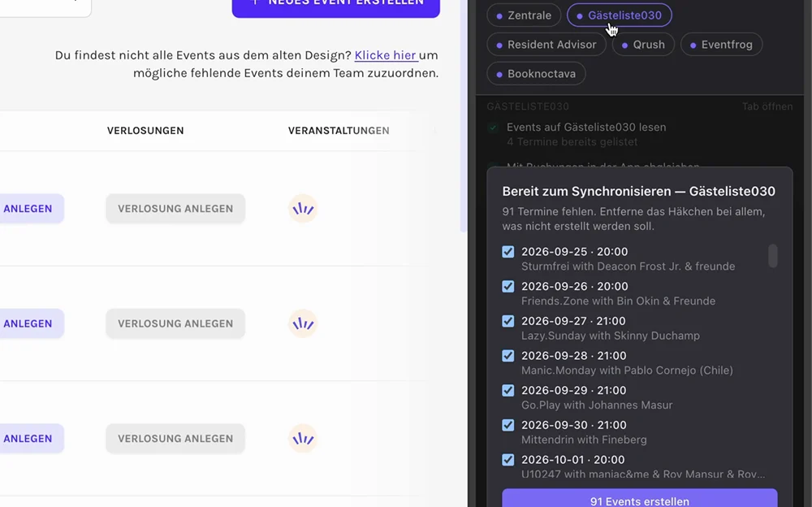Click the '4 Termine bereits gelistet' text

click(x=572, y=142)
